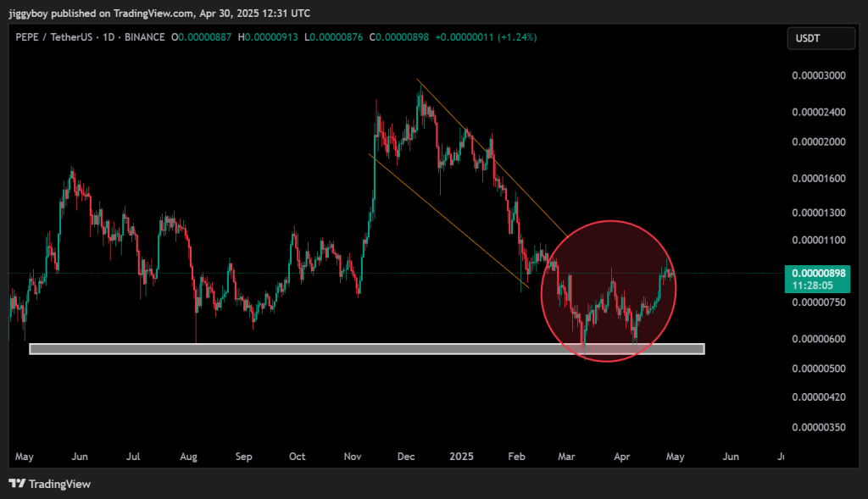This screenshot has height=499, width=868.
Task: Click the 0.00002400 price axis label
Action: (819, 113)
